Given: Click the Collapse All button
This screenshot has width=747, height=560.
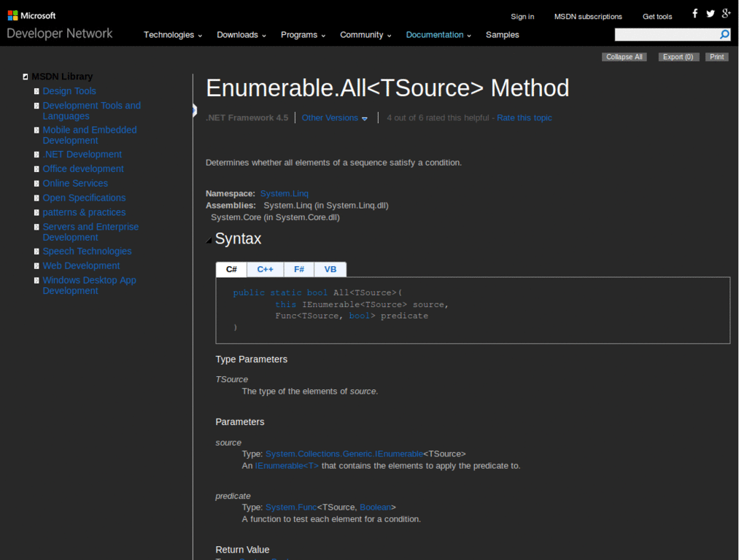Looking at the screenshot, I should (624, 56).
